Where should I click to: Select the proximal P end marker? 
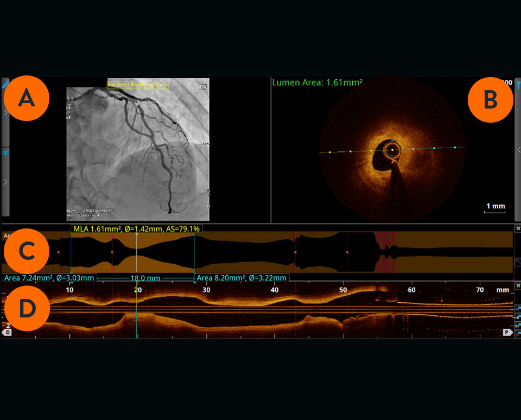coord(507,332)
